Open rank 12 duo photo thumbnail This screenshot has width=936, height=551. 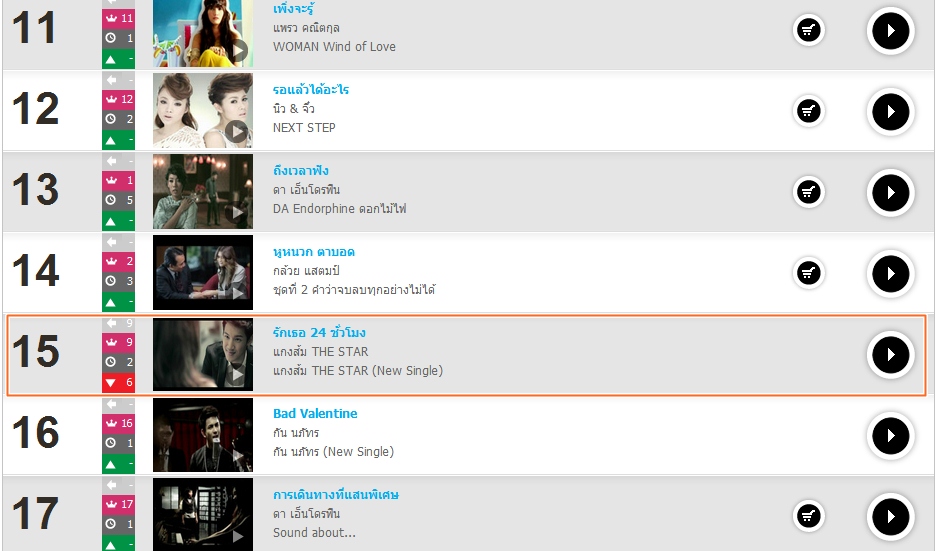pyautogui.click(x=203, y=110)
